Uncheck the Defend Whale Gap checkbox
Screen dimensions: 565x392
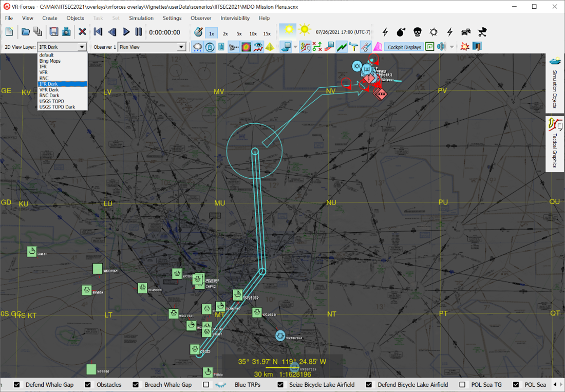click(17, 385)
